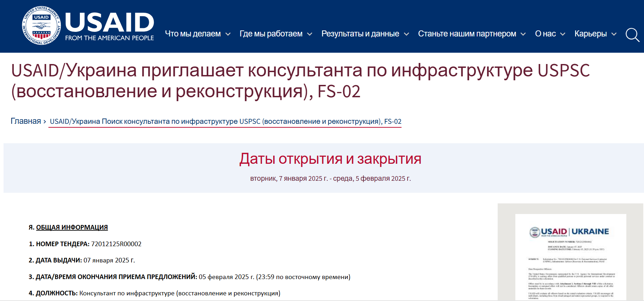The image size is (644, 301).
Task: Open the USAID Ukraine solicitation document thumbnail
Action: [570, 257]
